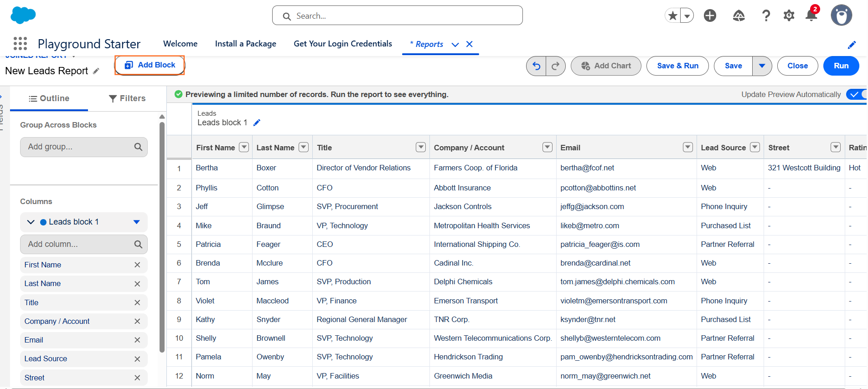Open Get Your Login Credentials tab
The width and height of the screenshot is (868, 389).
(x=343, y=44)
